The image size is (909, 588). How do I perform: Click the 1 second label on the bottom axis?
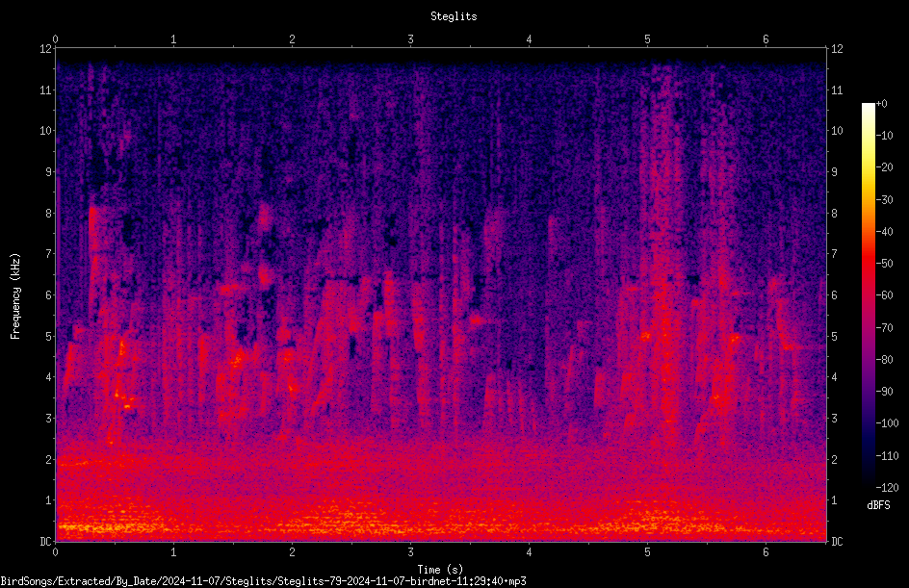[x=173, y=552]
